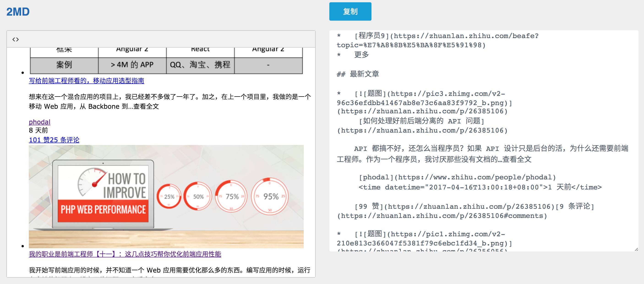644x284 pixels.
Task: Click the 8 天前 timestamp text
Action: pyautogui.click(x=38, y=130)
